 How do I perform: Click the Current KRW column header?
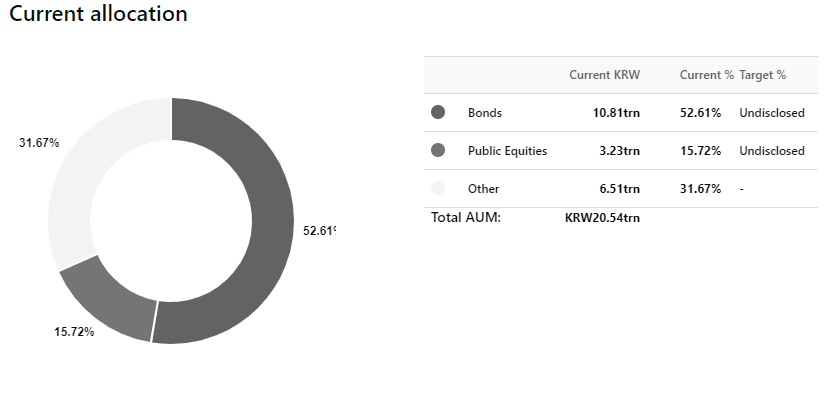(x=605, y=75)
